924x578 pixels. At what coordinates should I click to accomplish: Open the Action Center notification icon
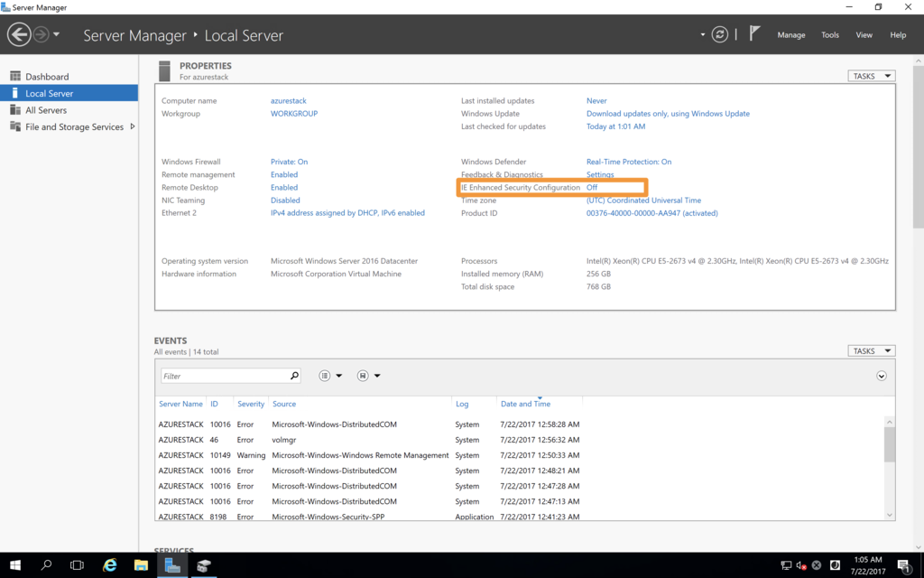point(903,565)
